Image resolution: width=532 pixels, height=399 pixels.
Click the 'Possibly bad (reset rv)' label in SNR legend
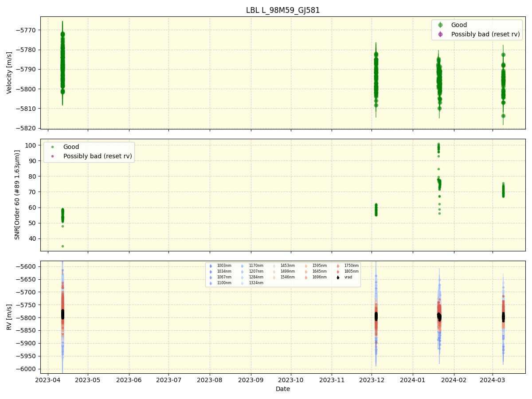click(98, 156)
